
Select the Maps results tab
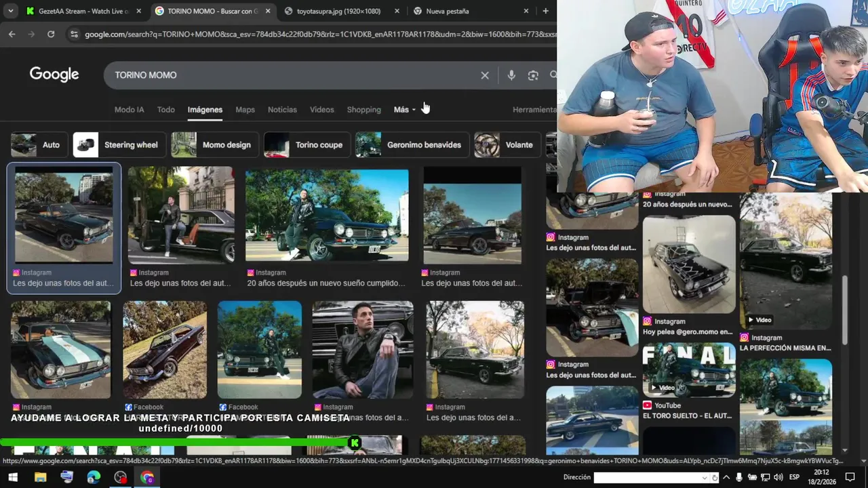click(245, 110)
